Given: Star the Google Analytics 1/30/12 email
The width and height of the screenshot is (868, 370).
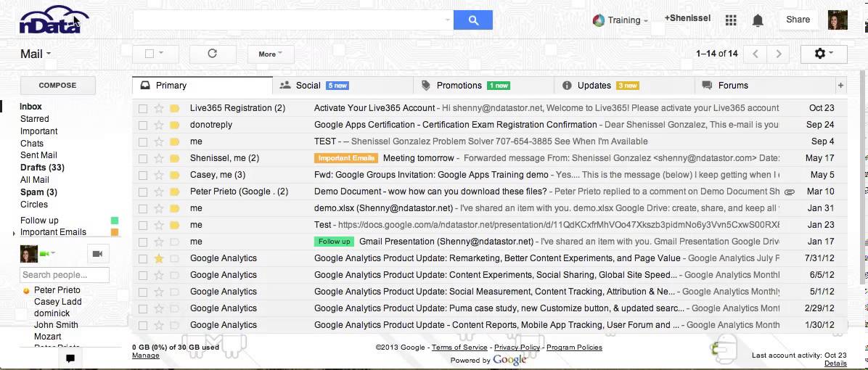Looking at the screenshot, I should coord(159,325).
